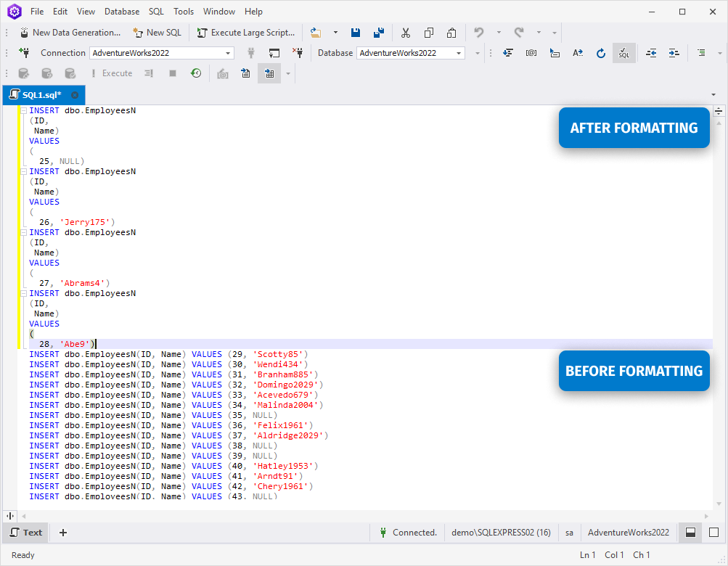Open the SQL menu
728x566 pixels.
coord(156,12)
